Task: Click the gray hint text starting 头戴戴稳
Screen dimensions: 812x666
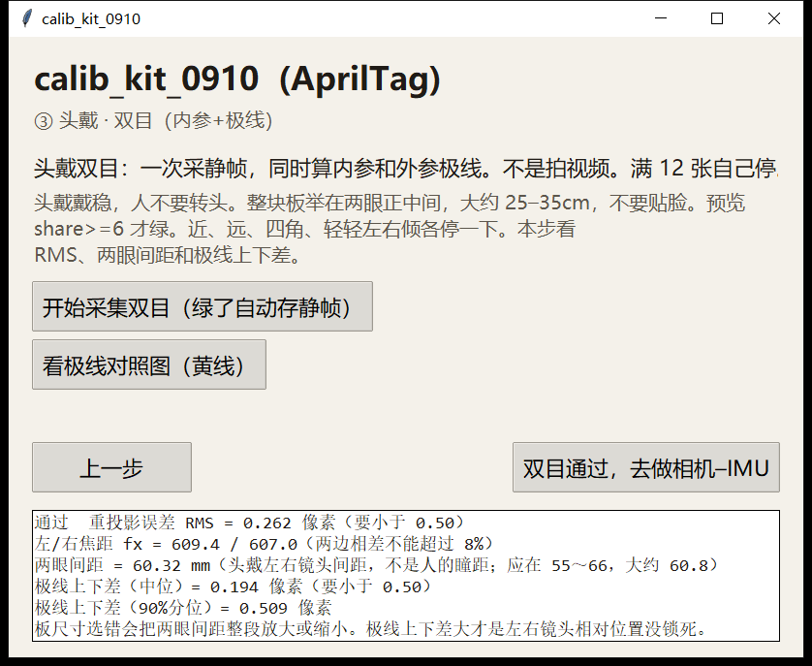Action: tap(390, 229)
